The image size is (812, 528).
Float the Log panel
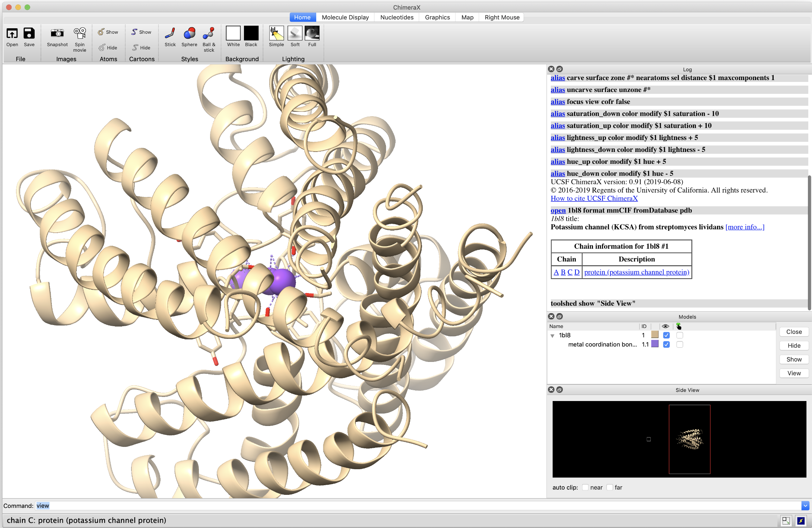pyautogui.click(x=559, y=69)
